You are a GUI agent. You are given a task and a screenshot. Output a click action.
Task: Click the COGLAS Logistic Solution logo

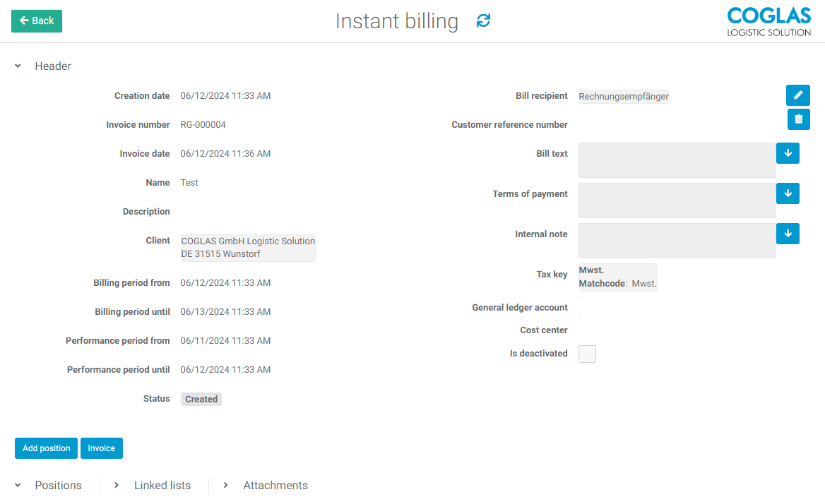tap(768, 21)
